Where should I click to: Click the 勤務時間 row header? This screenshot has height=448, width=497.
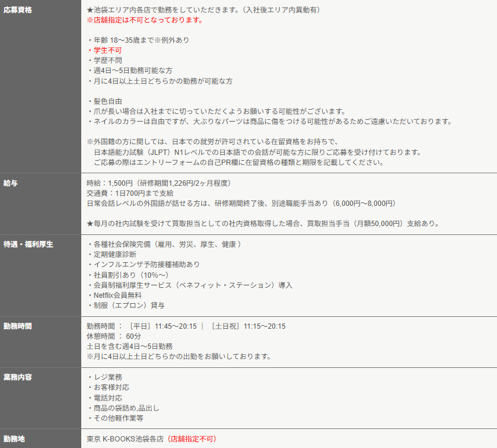[40, 342]
